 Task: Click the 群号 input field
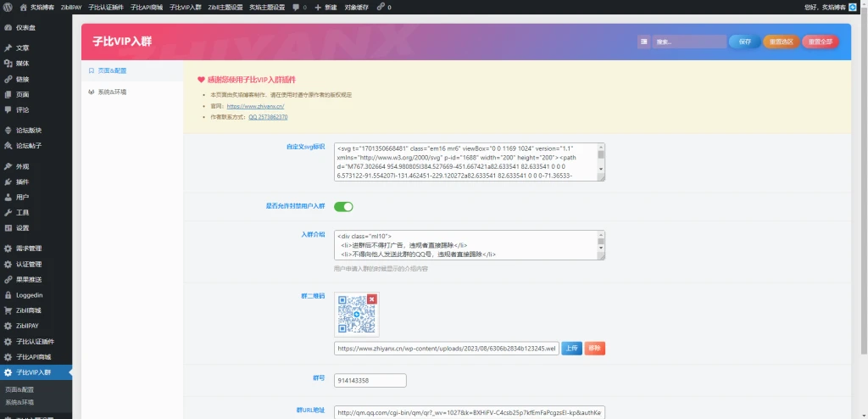point(370,381)
